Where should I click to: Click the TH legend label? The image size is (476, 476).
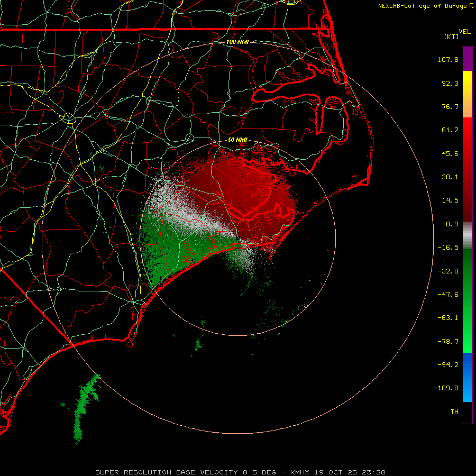pyautogui.click(x=454, y=411)
